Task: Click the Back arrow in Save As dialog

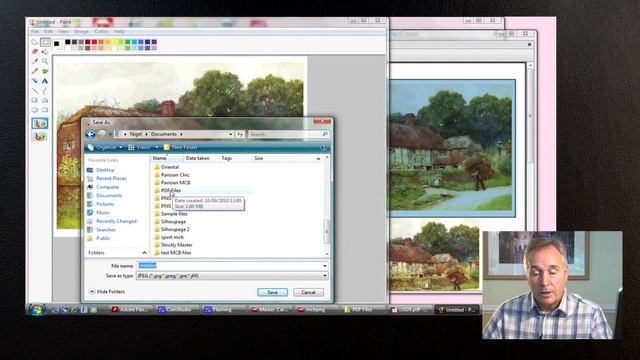Action: click(x=91, y=134)
